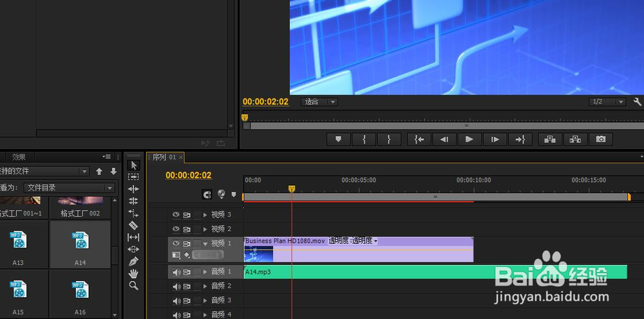Open 视频 1 display style menu
Viewport: 644px width, 319px height.
(176, 255)
